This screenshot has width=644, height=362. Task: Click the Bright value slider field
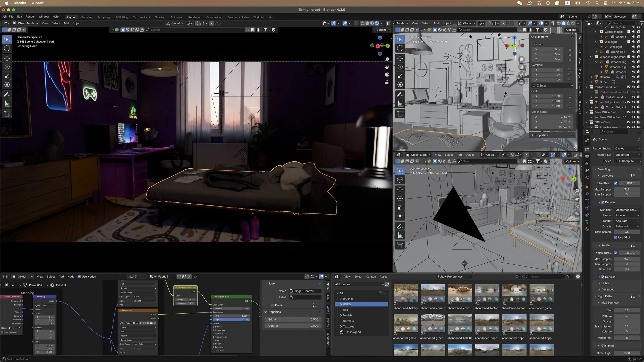[x=293, y=319]
